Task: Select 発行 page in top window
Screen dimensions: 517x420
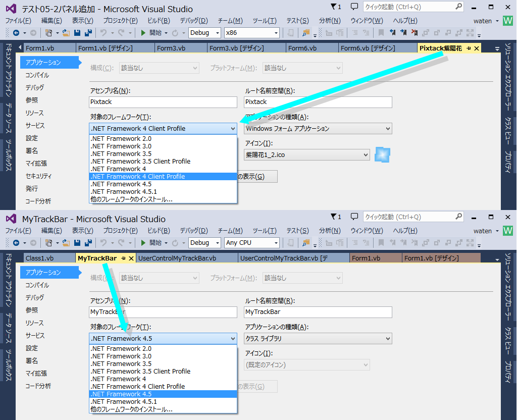Action: [32, 189]
